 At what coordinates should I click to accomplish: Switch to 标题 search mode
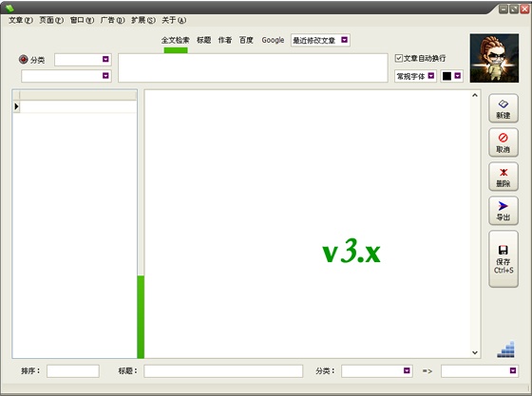204,40
